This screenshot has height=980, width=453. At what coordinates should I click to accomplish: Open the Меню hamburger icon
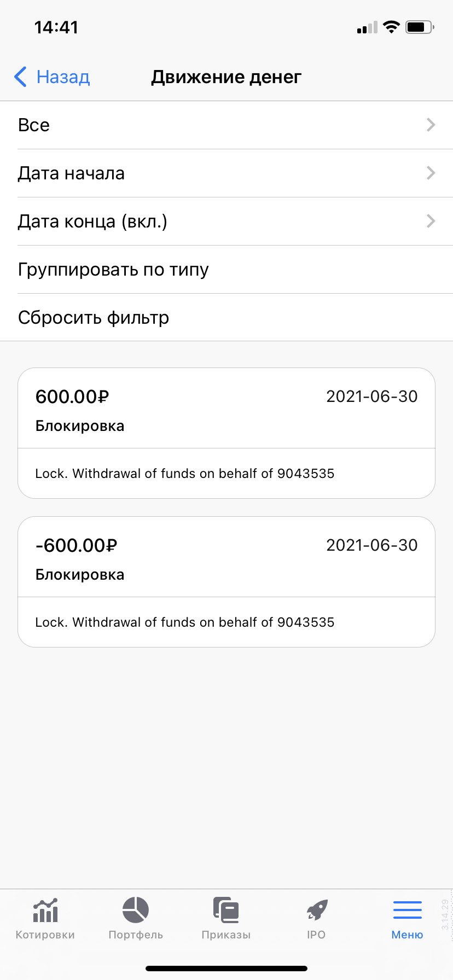[x=408, y=910]
